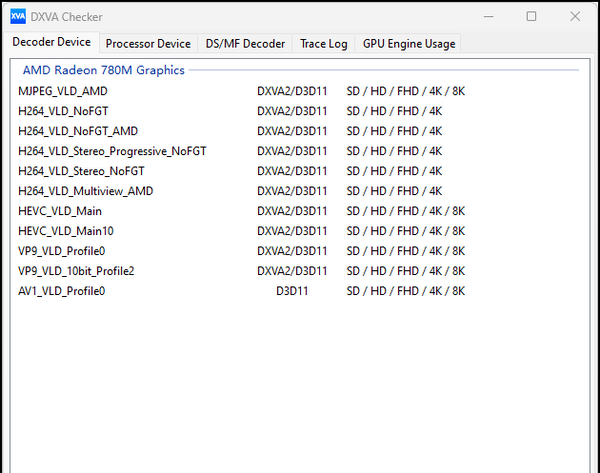Select the Decoder Device tab
This screenshot has height=473, width=600.
(51, 43)
